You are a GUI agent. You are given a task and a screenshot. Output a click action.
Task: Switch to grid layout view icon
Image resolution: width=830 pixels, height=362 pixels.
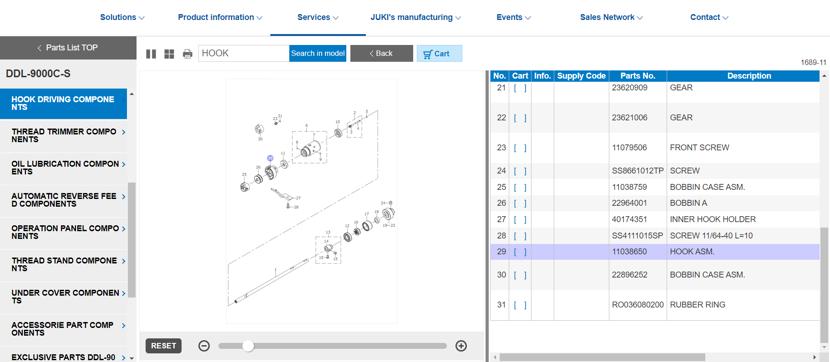[x=169, y=53]
